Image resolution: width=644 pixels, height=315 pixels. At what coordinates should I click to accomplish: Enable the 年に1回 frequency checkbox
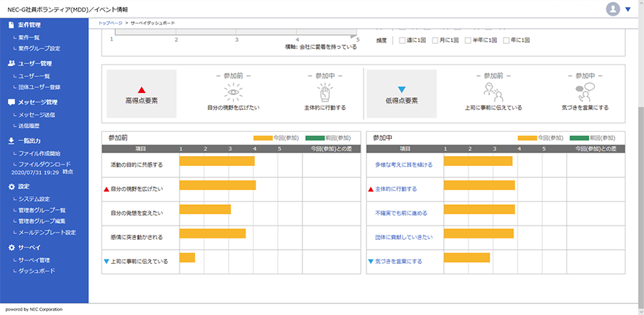click(x=506, y=40)
